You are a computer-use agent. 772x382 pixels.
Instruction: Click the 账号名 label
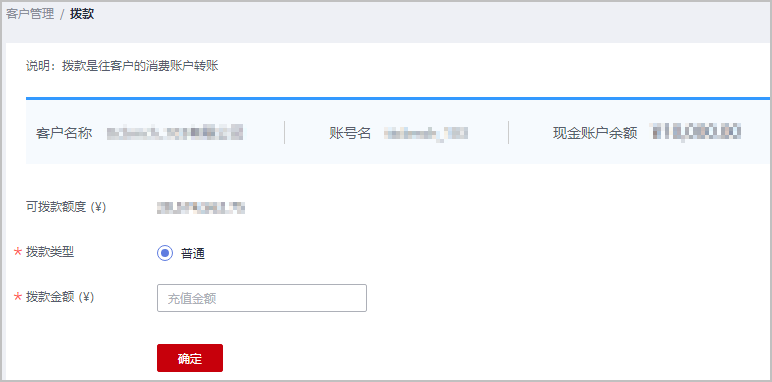(350, 133)
